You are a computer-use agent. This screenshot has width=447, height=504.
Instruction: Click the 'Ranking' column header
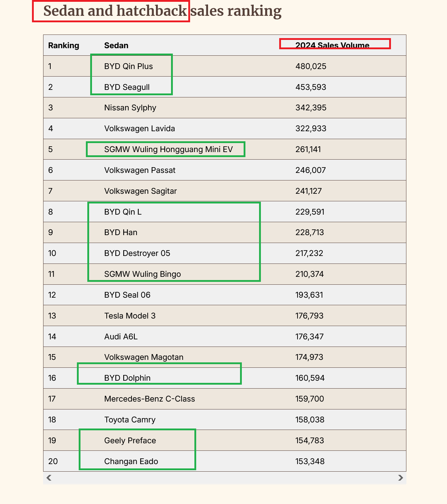pos(64,45)
